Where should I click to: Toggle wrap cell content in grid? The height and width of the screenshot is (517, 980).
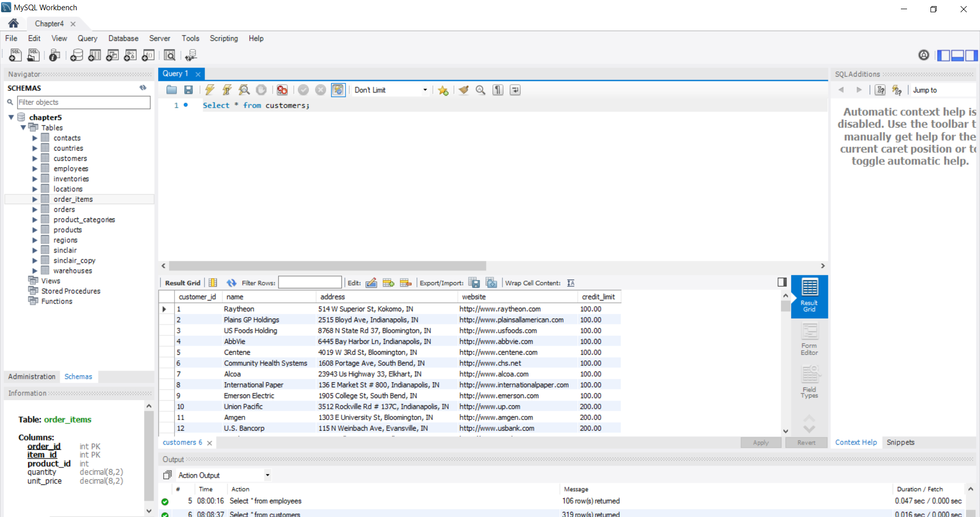571,283
